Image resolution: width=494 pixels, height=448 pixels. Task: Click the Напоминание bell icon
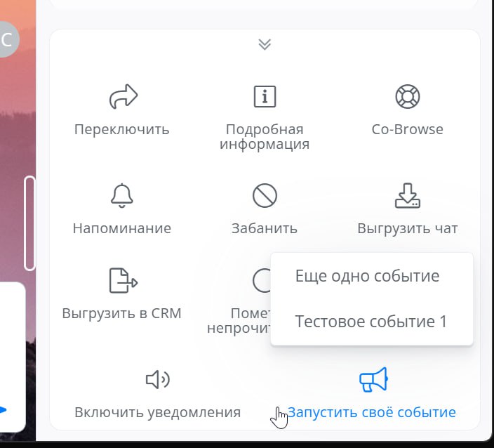[x=122, y=195]
